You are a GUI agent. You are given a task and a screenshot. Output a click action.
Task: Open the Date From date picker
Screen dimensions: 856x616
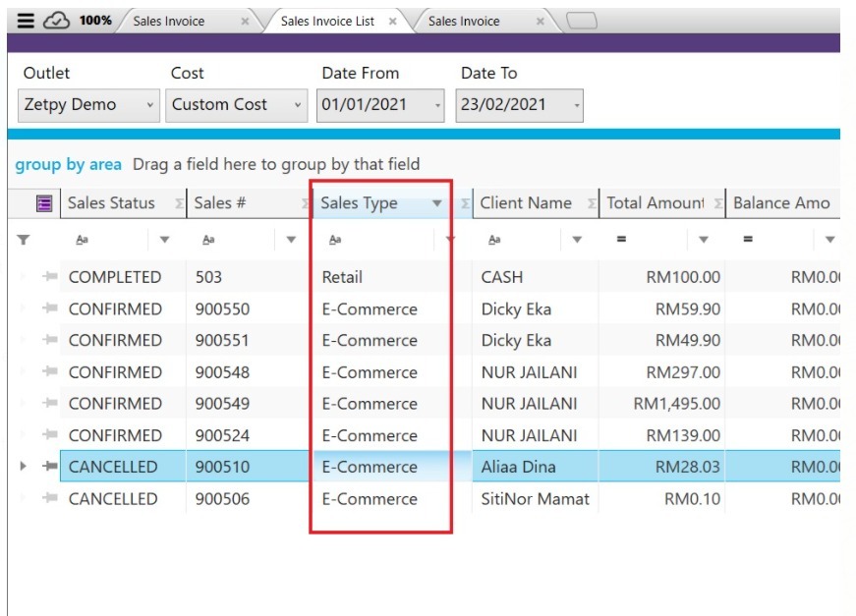[x=437, y=105]
